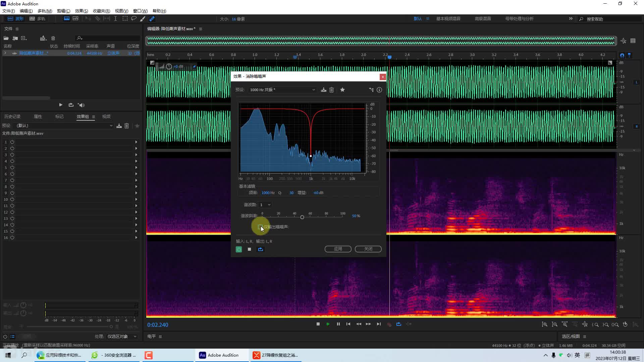Stop effect preview in dialog
This screenshot has width=644, height=362.
tap(249, 249)
